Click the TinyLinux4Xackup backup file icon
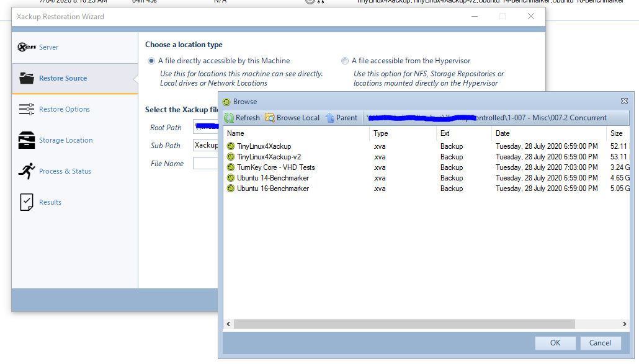639x364 pixels. [x=231, y=146]
